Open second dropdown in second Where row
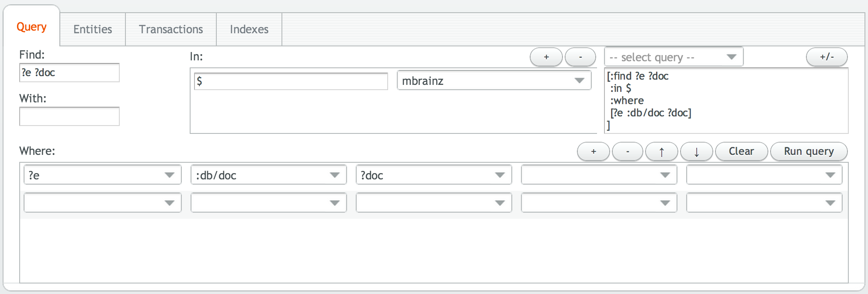Screen dimensions: 868x294 (269, 203)
